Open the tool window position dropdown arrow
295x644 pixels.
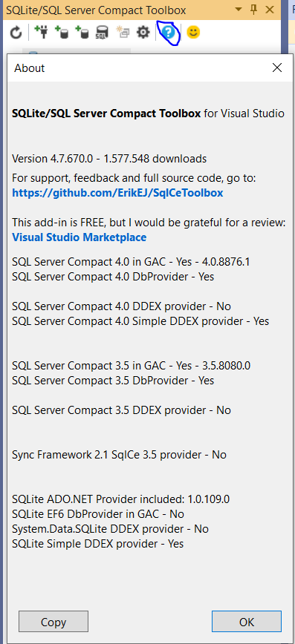(238, 10)
